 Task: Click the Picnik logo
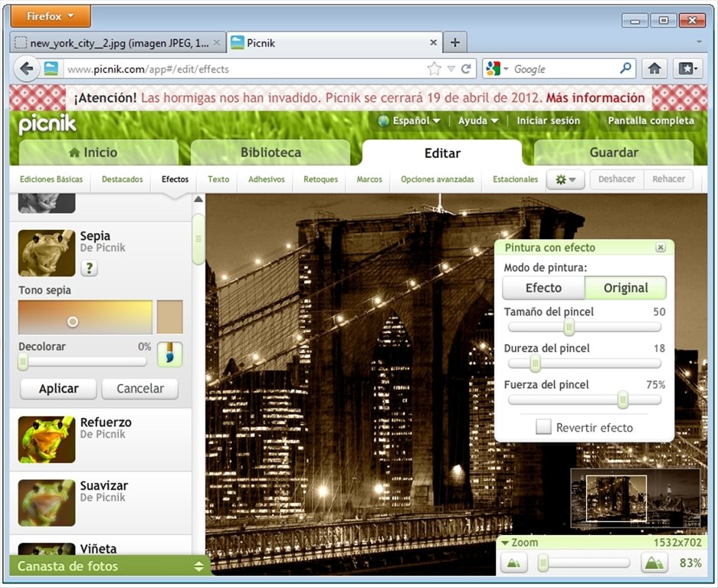(x=48, y=124)
